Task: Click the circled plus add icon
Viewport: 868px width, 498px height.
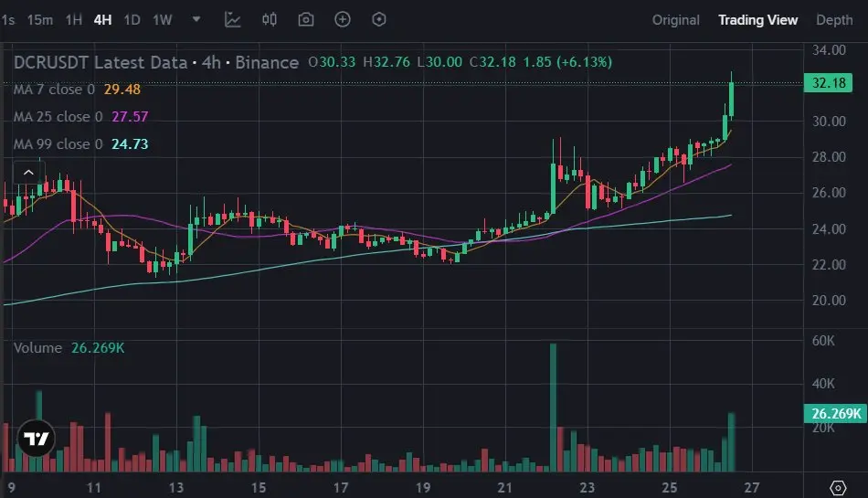Action: 343,19
